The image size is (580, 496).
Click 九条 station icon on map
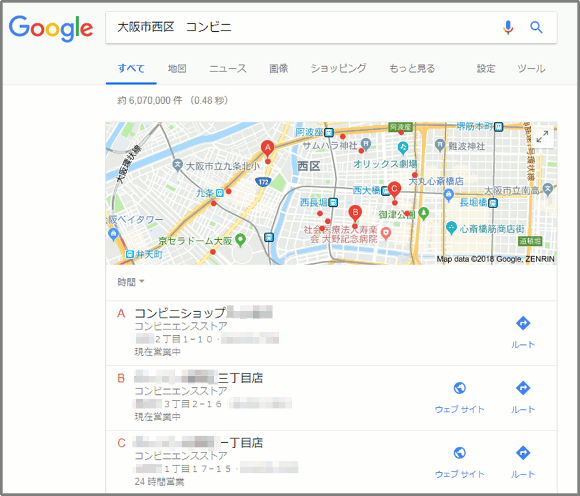pos(220,193)
